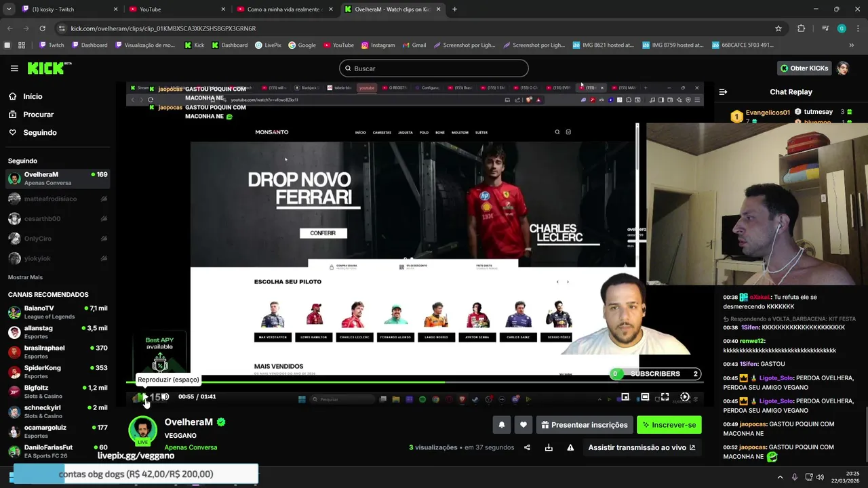Mute the video player volume
This screenshot has width=868, height=488.
click(x=164, y=397)
